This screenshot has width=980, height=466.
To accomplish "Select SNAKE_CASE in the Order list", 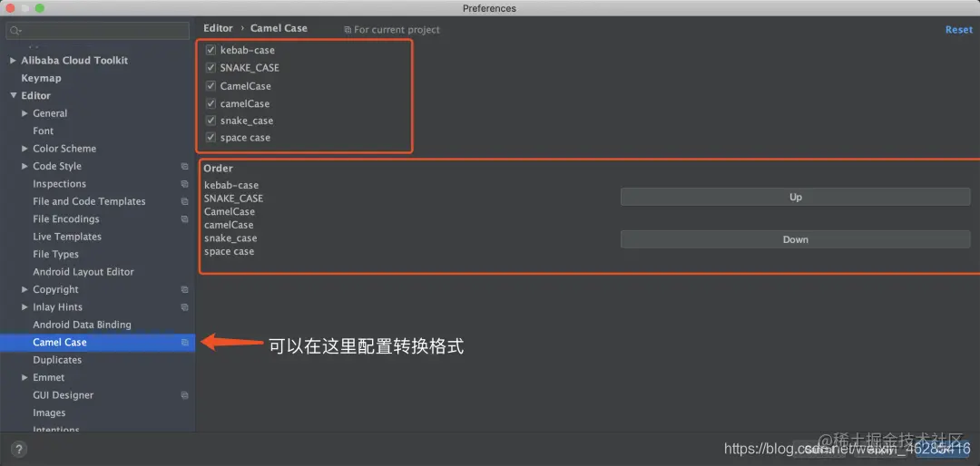I will pyautogui.click(x=234, y=198).
